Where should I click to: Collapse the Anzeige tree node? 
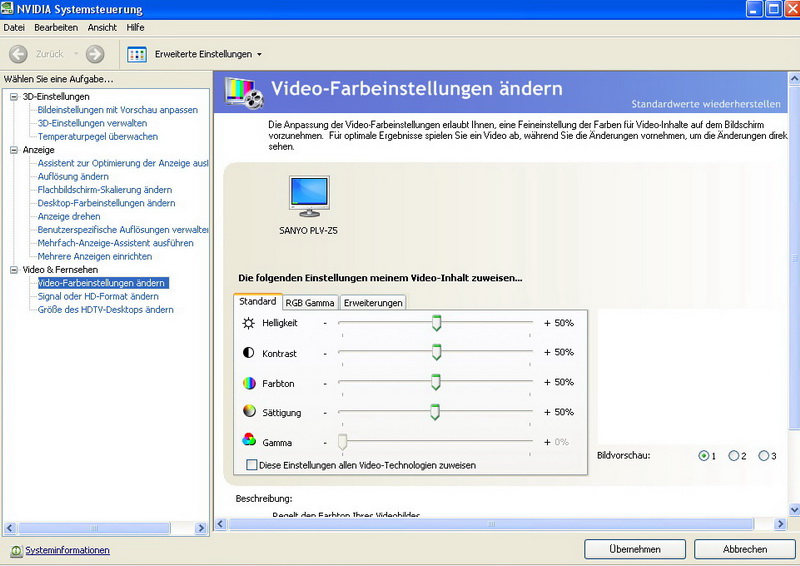tap(14, 150)
